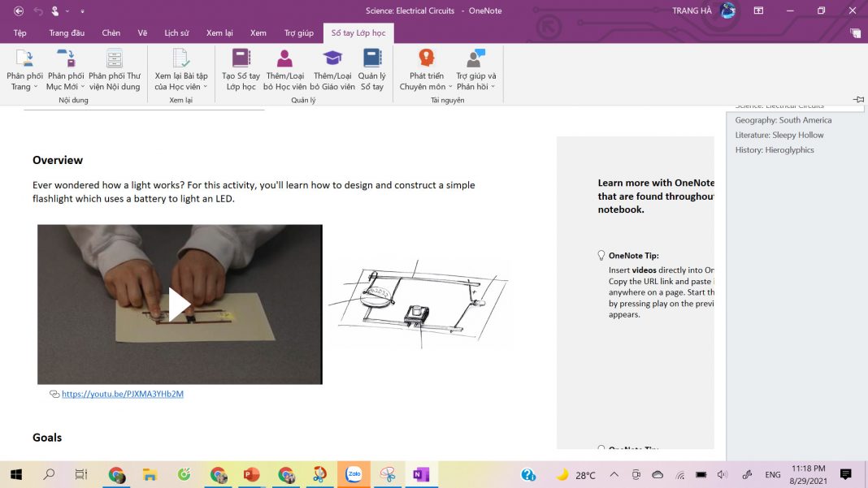Select the Geography: South America page
The image size is (868, 488).
click(x=783, y=120)
